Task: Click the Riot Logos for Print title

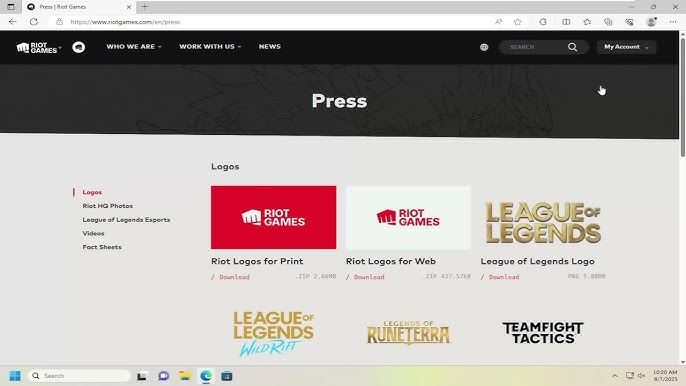Action: [x=257, y=261]
